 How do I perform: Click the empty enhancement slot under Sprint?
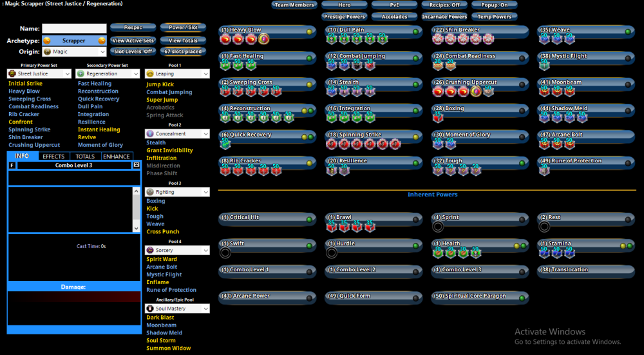[x=438, y=227]
